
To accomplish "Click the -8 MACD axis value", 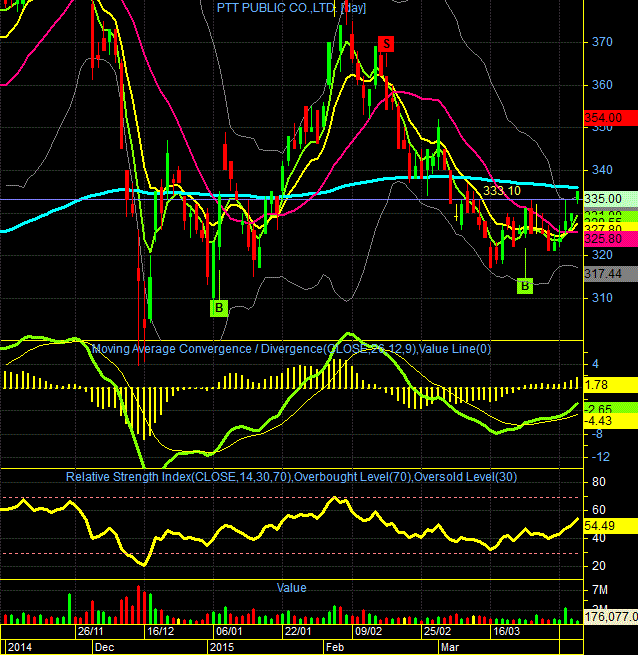I will (597, 434).
